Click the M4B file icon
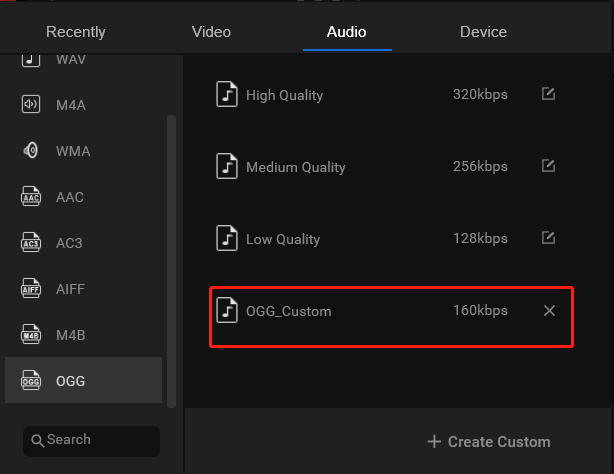 click(31, 335)
